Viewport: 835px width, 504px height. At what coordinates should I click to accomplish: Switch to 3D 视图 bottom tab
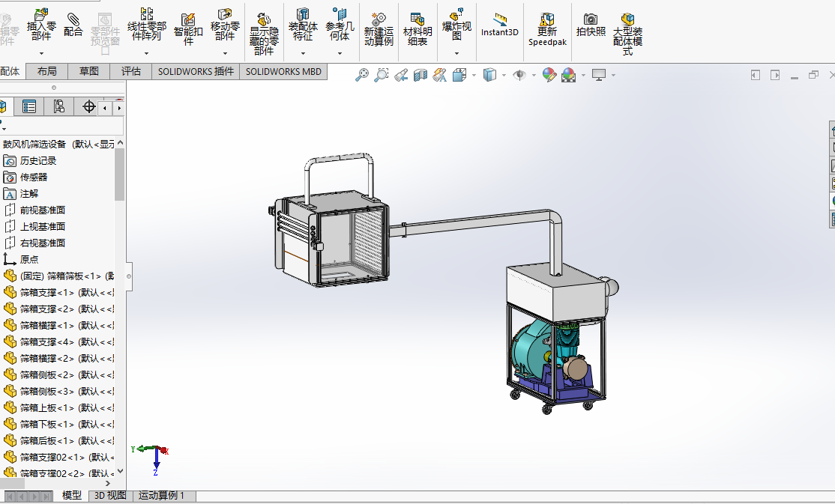pyautogui.click(x=110, y=496)
